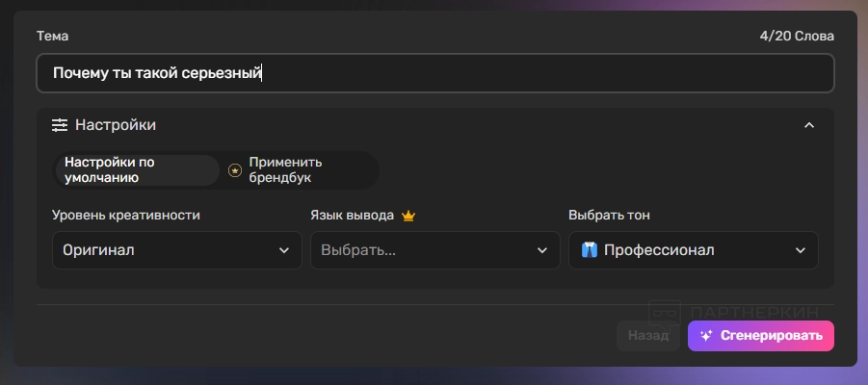Viewport: 868px width, 385px height.
Task: Select the Настройки по умолчанию option
Action: click(x=136, y=170)
